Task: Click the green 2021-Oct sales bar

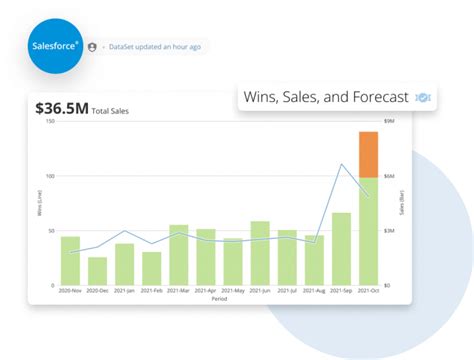Action: [368, 231]
